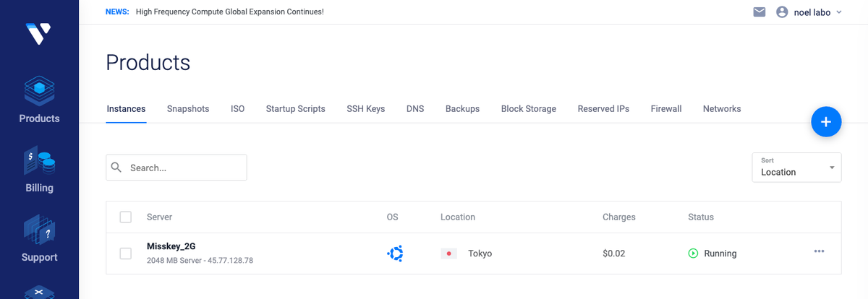Click the green Running status icon

[693, 253]
